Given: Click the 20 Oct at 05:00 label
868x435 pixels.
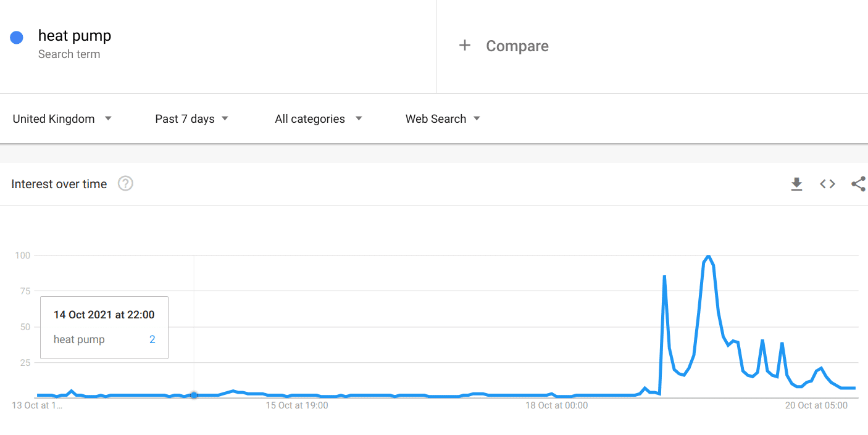Looking at the screenshot, I should click(x=816, y=405).
